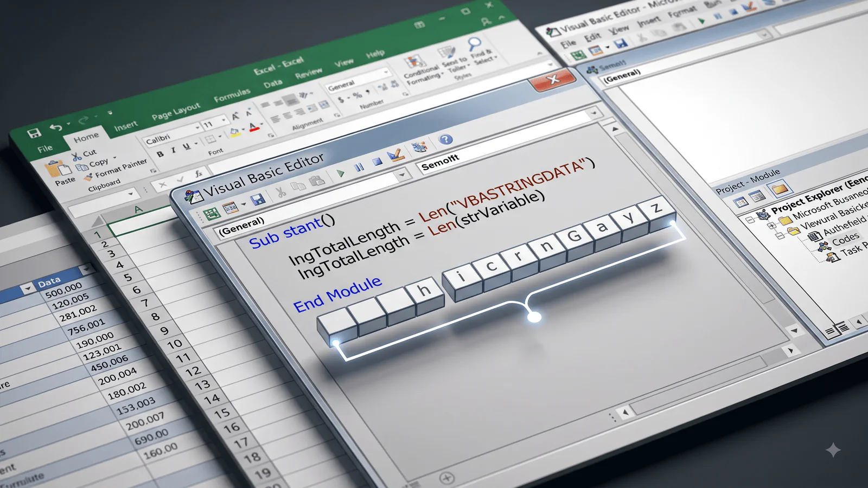Click the Paste icon in front editor toolbar
This screenshot has height=488, width=868.
(316, 182)
